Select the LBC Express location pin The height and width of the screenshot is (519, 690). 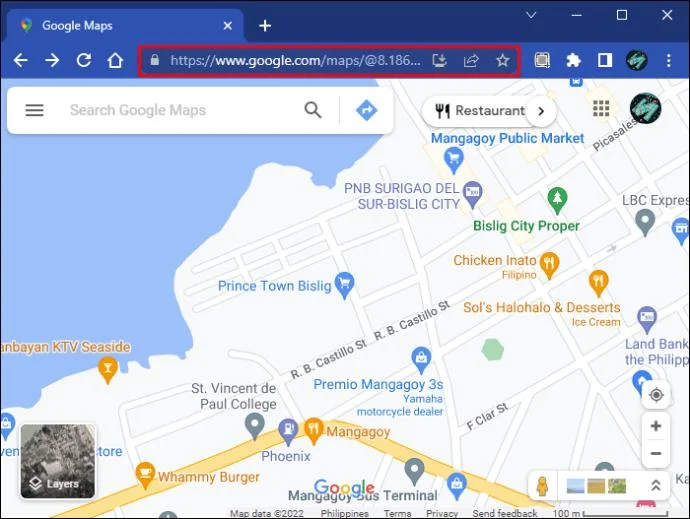(645, 222)
